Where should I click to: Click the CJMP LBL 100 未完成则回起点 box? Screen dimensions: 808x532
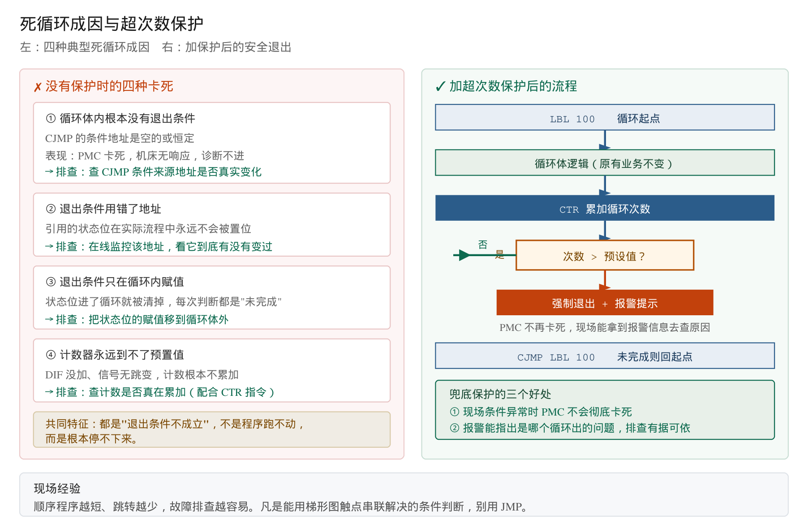(605, 356)
